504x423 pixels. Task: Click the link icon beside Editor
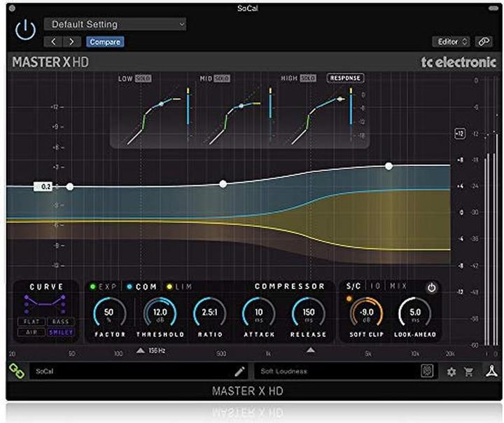coord(484,41)
